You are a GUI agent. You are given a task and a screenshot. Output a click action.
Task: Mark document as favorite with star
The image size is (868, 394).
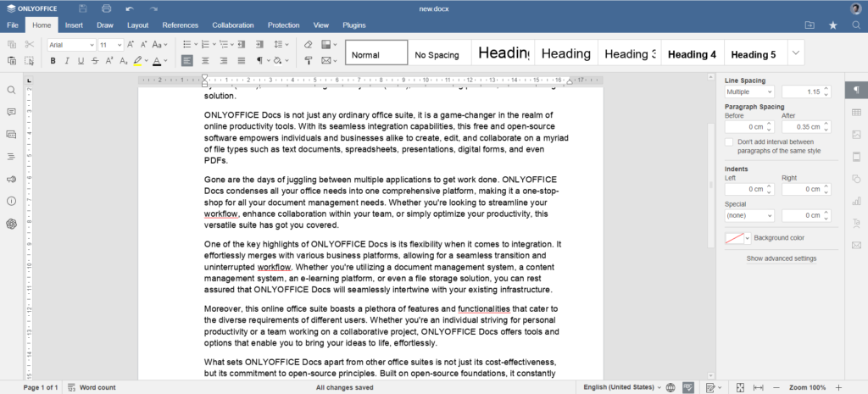pos(833,25)
